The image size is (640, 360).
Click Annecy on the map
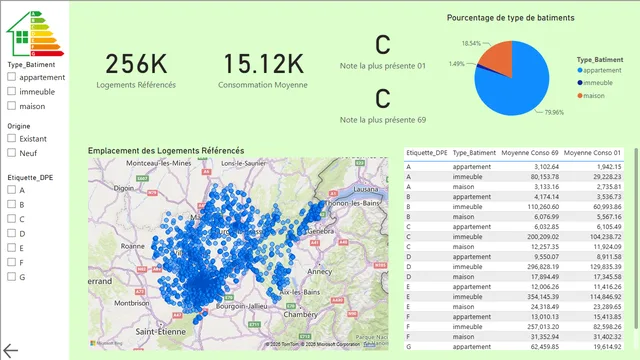click(x=320, y=271)
